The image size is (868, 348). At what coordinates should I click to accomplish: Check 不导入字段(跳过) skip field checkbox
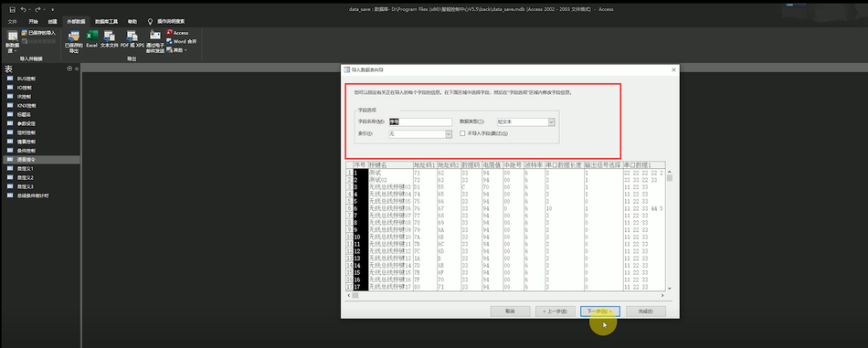[462, 134]
